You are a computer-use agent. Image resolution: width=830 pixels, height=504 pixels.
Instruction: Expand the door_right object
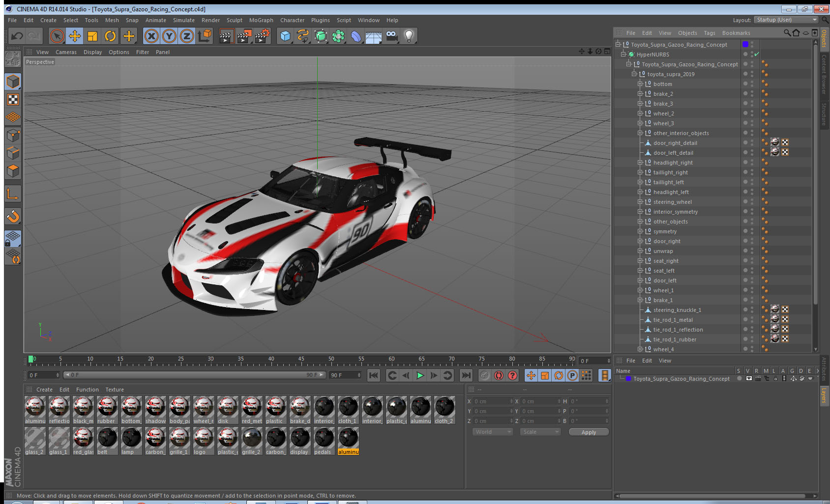(640, 241)
